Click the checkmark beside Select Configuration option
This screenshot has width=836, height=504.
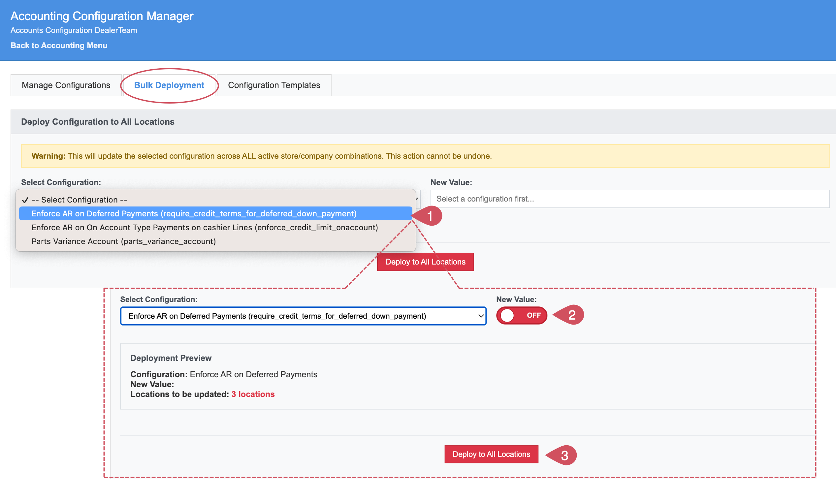point(25,200)
